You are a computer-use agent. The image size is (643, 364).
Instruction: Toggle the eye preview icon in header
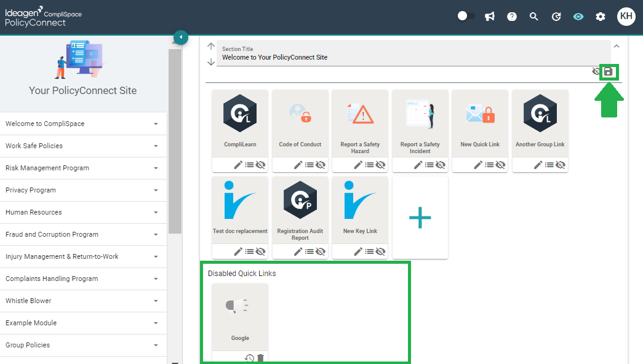click(578, 17)
